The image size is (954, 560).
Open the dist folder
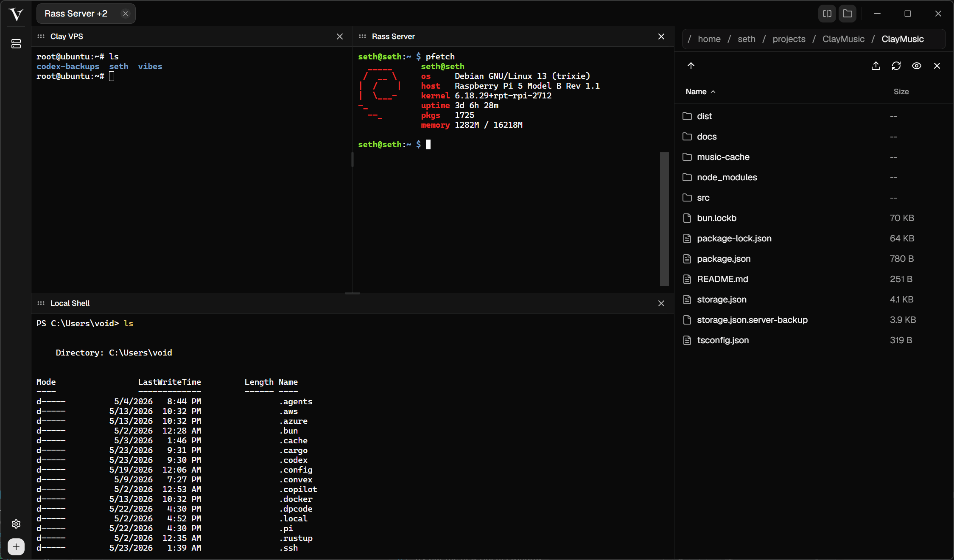coord(814,116)
